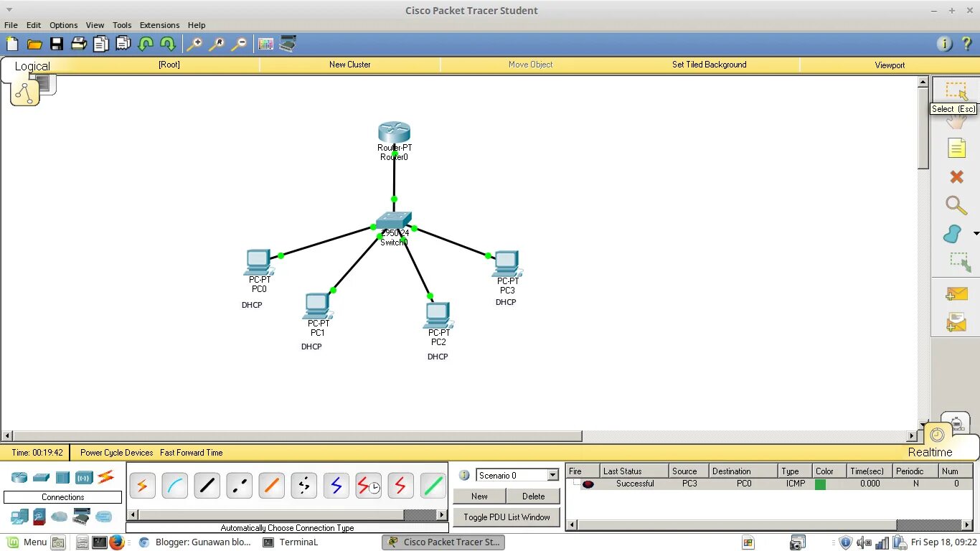The height and width of the screenshot is (551, 980).
Task: Expand polygon tool options arrow
Action: [976, 234]
